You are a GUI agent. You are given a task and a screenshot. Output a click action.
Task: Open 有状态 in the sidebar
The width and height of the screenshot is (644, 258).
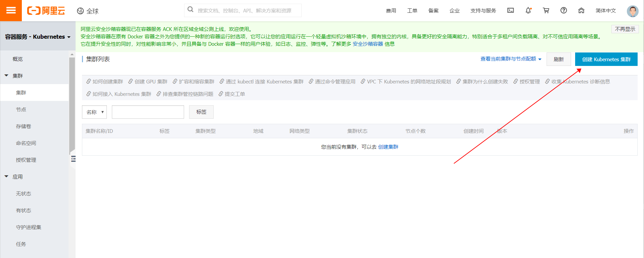pyautogui.click(x=24, y=210)
